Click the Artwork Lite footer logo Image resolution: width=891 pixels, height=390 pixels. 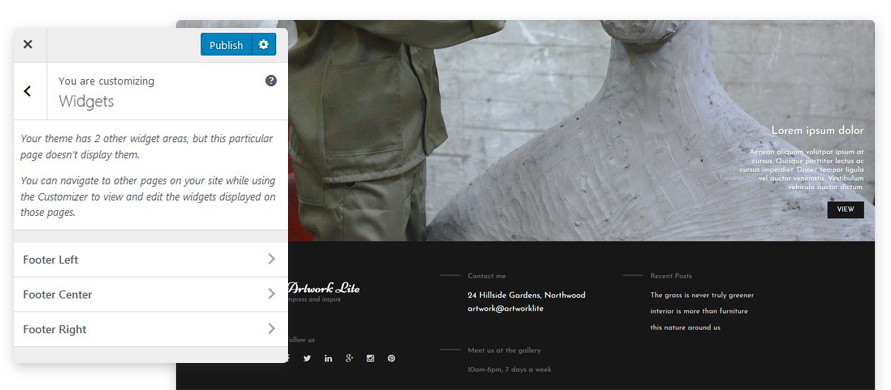(323, 288)
